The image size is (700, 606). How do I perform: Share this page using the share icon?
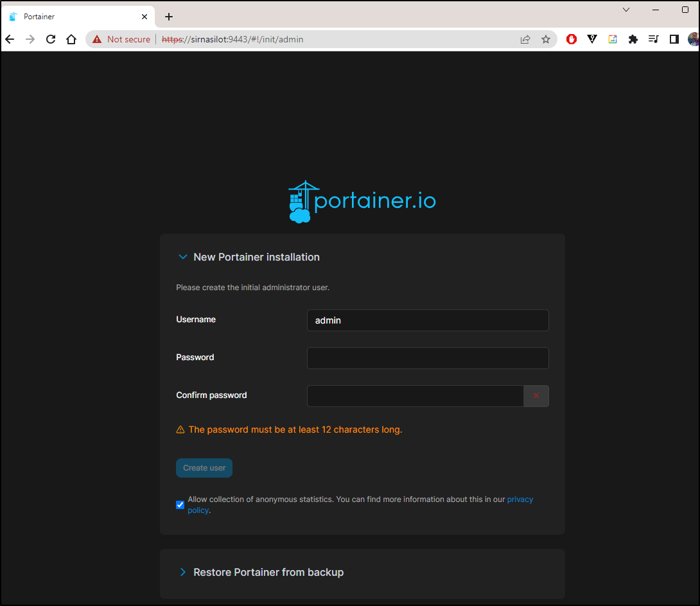[x=525, y=39]
